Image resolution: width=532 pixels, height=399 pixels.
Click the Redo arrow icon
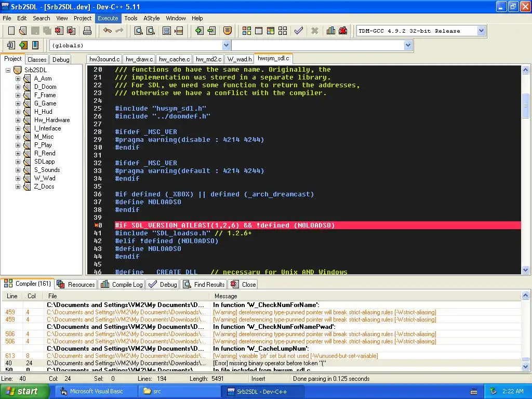coord(119,31)
